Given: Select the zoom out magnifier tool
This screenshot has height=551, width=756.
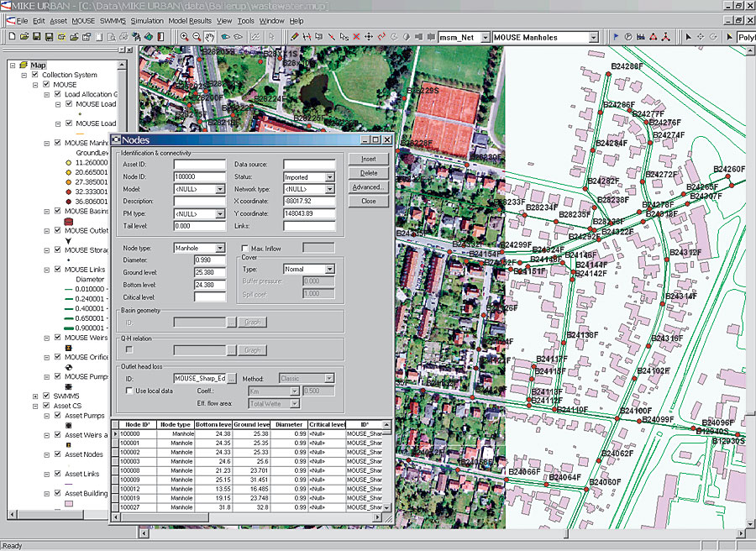Looking at the screenshot, I should pyautogui.click(x=197, y=37).
